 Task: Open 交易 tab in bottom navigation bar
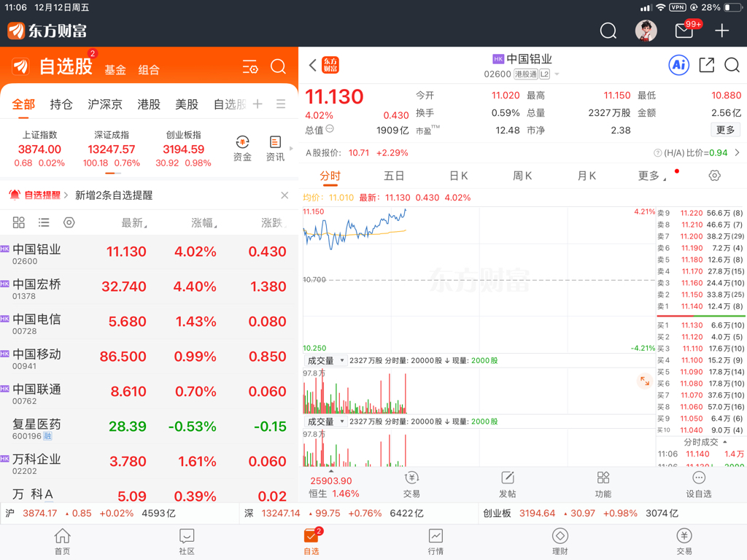tap(684, 542)
